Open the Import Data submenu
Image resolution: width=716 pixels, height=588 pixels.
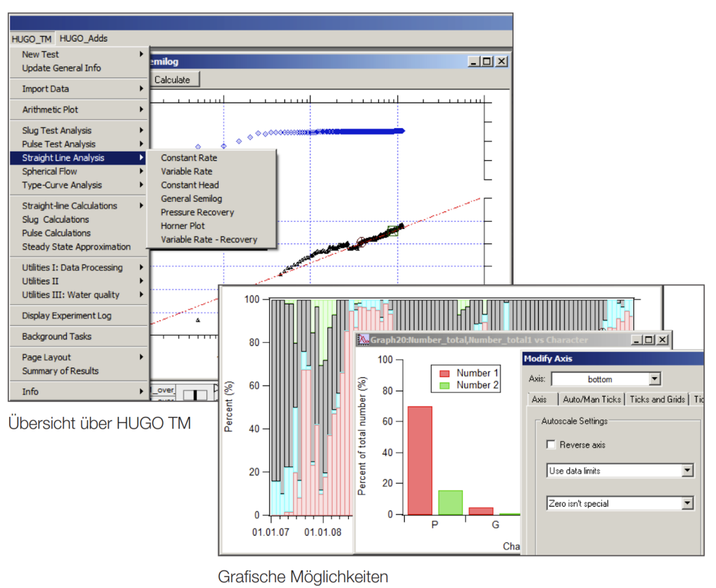click(x=79, y=89)
